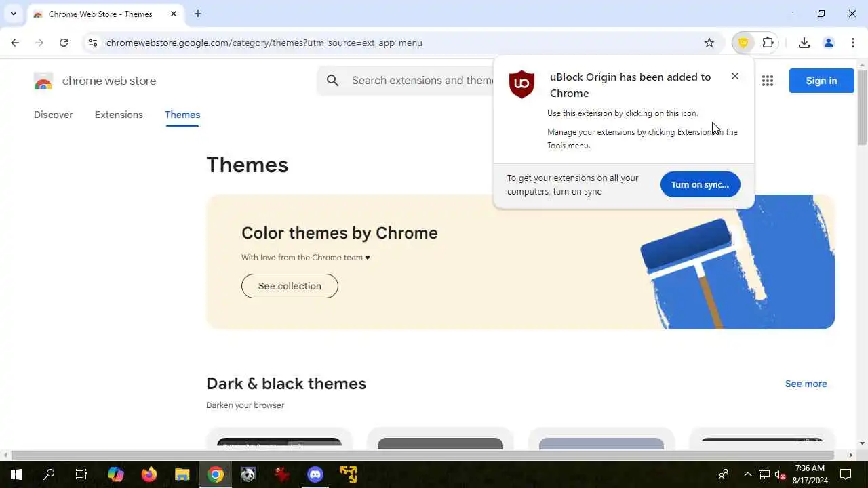Open the Chrome profile avatar
Viewport: 868px width, 488px height.
[829, 43]
